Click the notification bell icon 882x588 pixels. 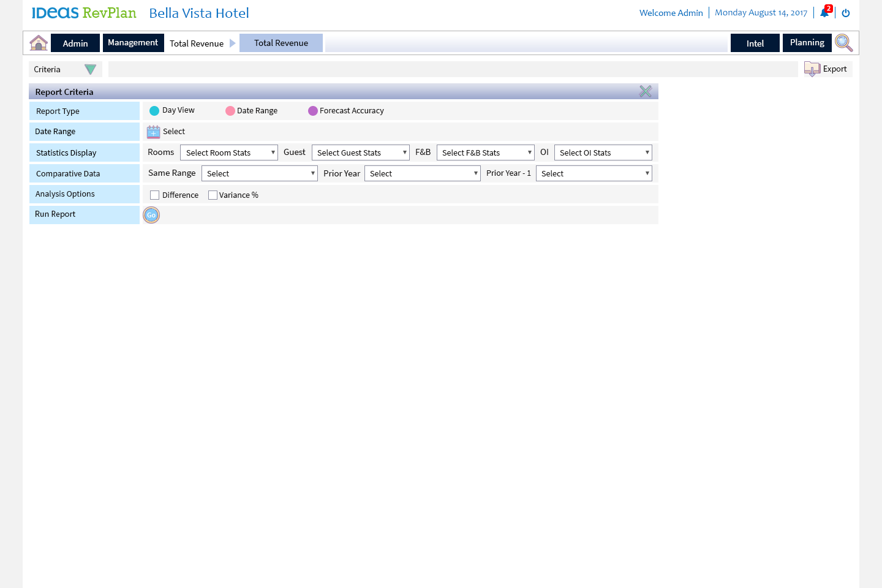824,13
